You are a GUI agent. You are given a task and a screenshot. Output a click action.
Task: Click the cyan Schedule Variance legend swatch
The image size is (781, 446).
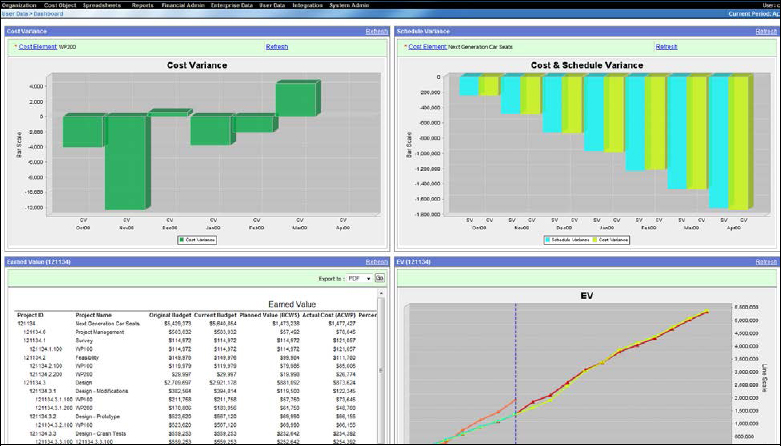pyautogui.click(x=548, y=240)
